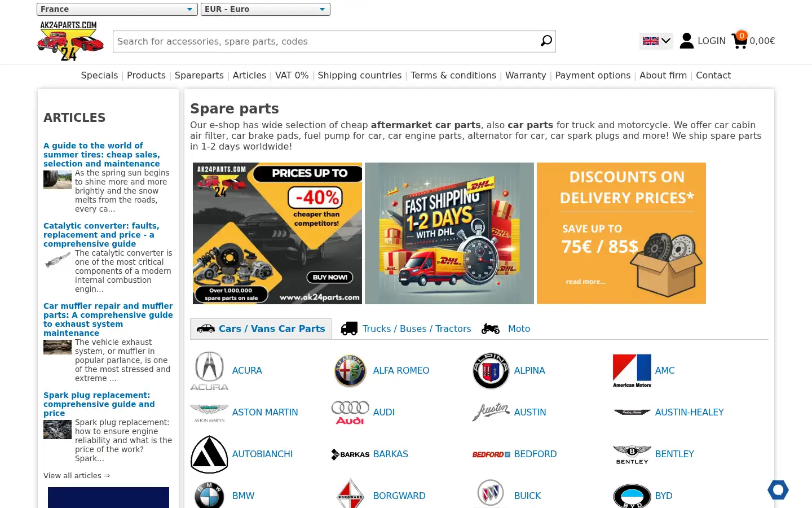Click the 0,00€ cart total
812x508 pixels.
[762, 41]
